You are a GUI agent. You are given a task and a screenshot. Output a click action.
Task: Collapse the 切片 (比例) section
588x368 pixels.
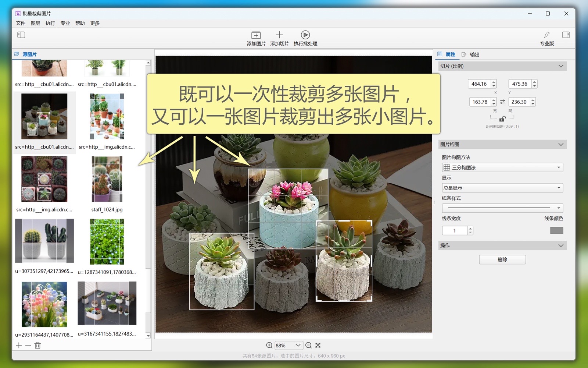pos(560,66)
